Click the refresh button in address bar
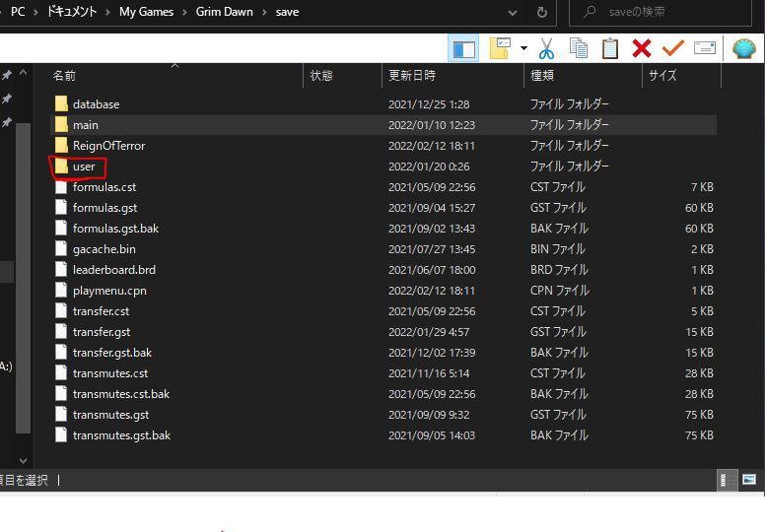The width and height of the screenshot is (765, 532). pos(541,12)
